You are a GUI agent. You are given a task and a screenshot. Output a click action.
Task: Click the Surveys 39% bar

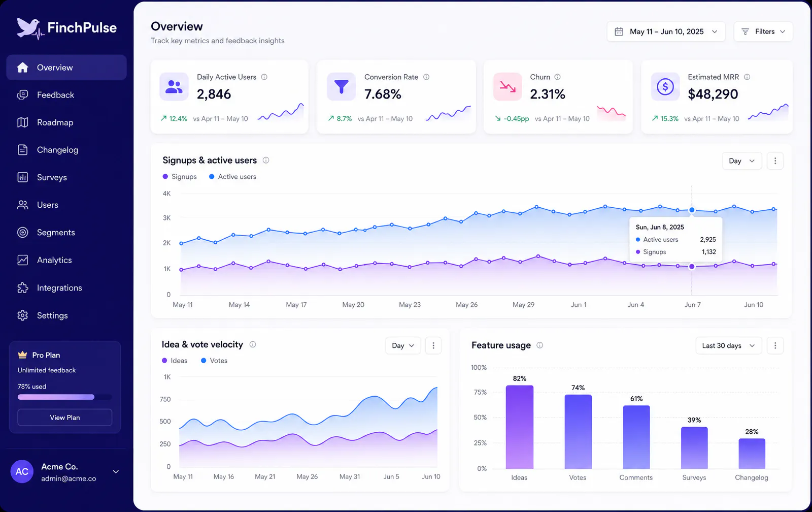pyautogui.click(x=694, y=448)
